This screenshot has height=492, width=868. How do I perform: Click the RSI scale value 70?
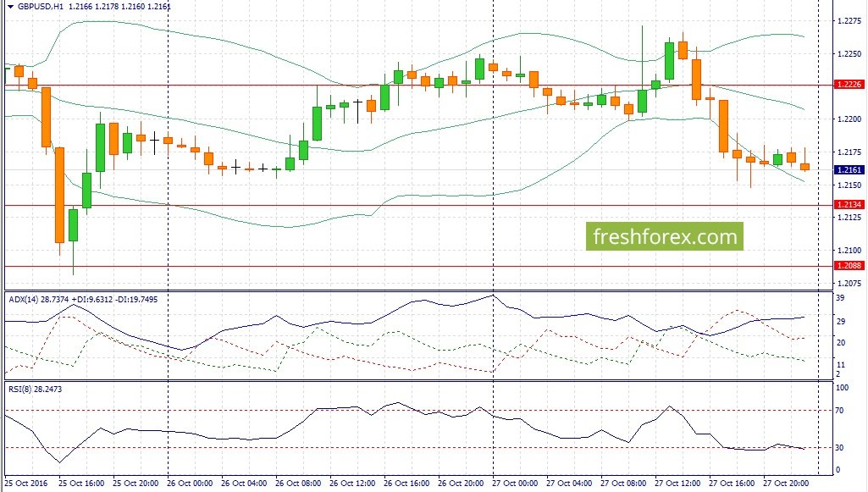click(840, 410)
